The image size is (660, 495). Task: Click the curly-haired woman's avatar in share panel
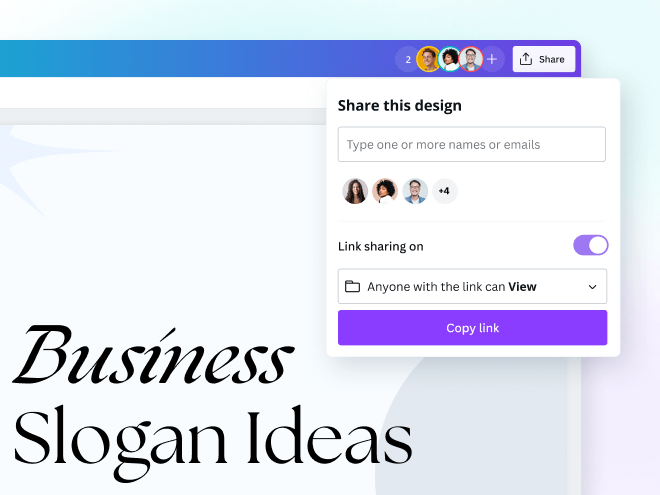[385, 191]
